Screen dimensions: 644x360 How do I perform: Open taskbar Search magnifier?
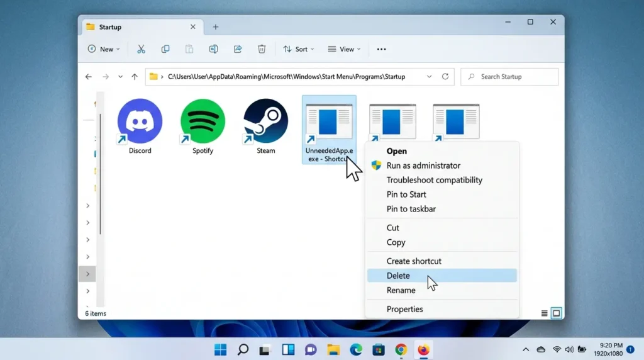point(243,350)
